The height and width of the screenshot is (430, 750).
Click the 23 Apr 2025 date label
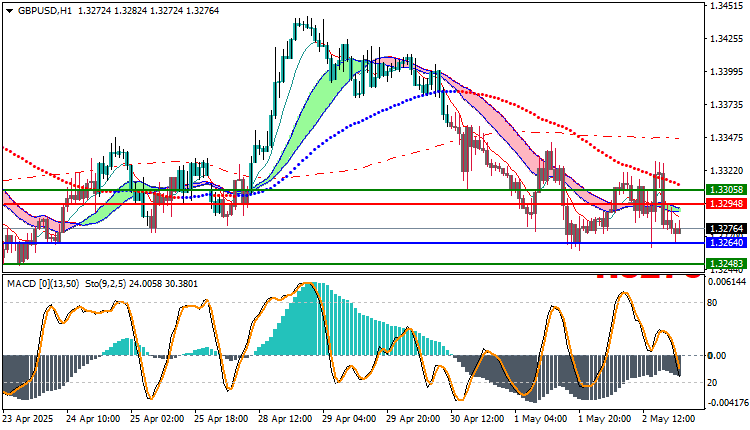[28, 419]
